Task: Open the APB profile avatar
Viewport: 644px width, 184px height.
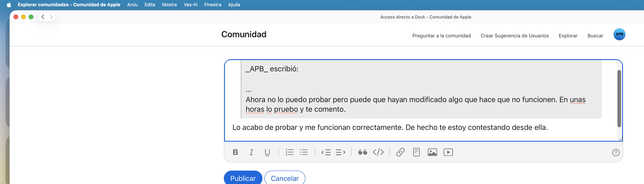Action: coord(619,34)
